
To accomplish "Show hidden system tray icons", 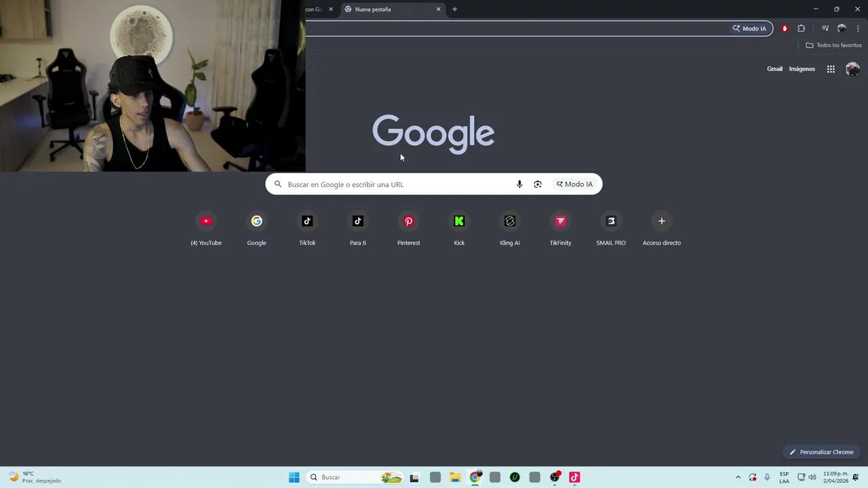I will [x=738, y=477].
